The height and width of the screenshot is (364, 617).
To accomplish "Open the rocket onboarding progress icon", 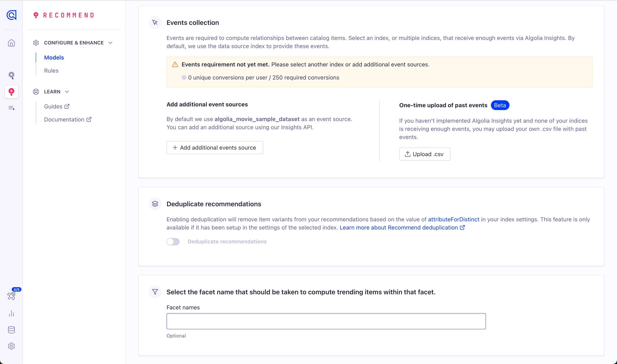I will (11, 296).
